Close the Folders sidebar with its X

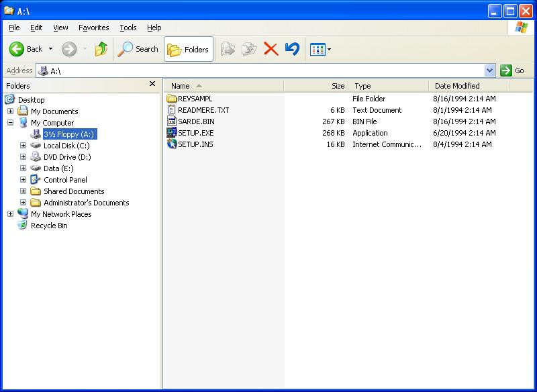coord(153,84)
